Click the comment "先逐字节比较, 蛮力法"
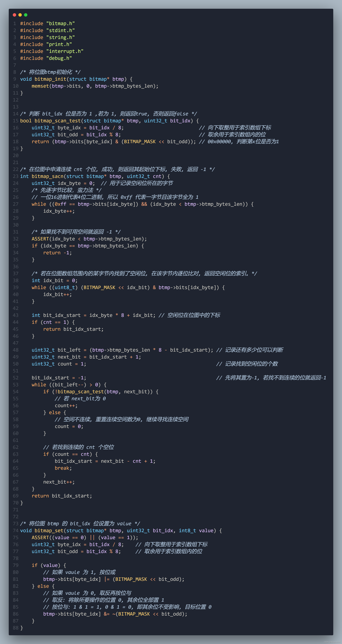 click(x=66, y=190)
